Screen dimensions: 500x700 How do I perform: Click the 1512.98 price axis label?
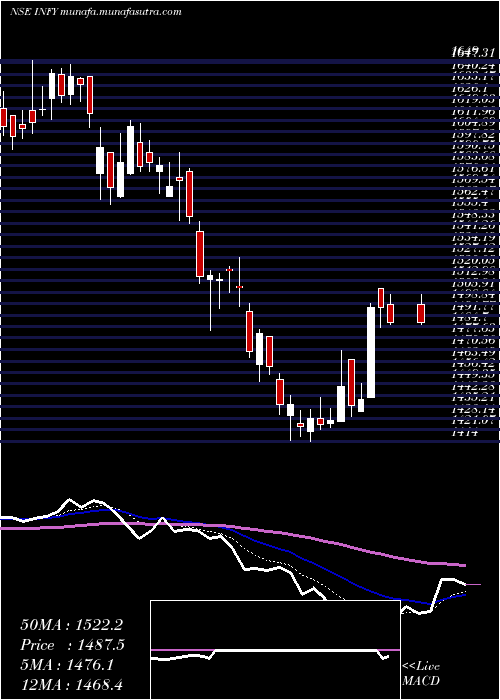coord(473,272)
